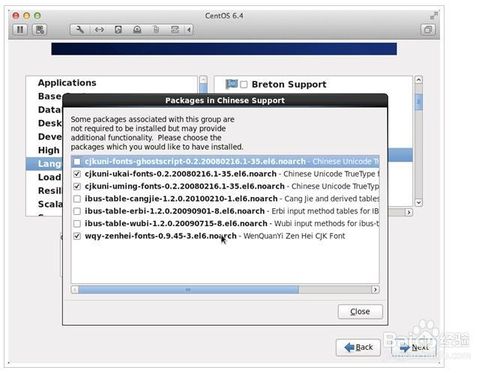Open the wrench settings tool
The image size is (500, 373).
point(80,30)
